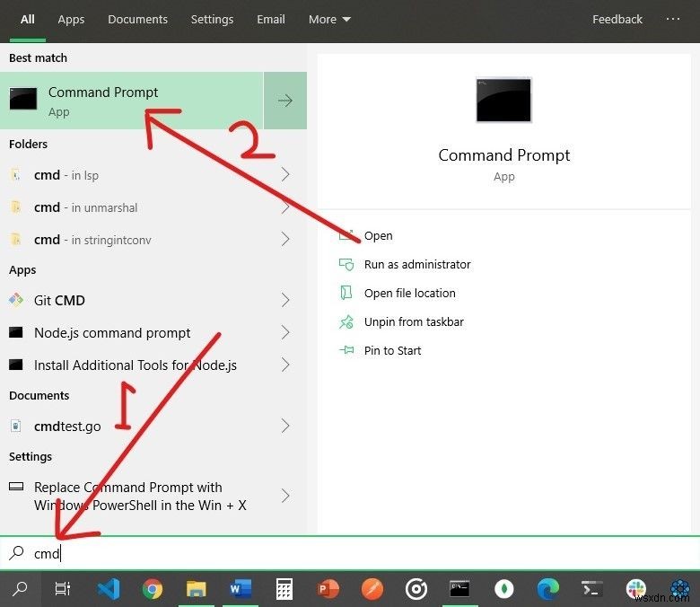Click the Command Prompt best match icon
The image size is (700, 607).
pyautogui.click(x=23, y=98)
